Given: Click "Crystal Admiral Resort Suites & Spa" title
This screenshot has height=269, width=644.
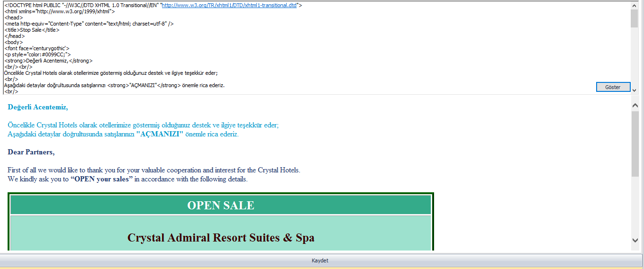Looking at the screenshot, I should pos(221,237).
